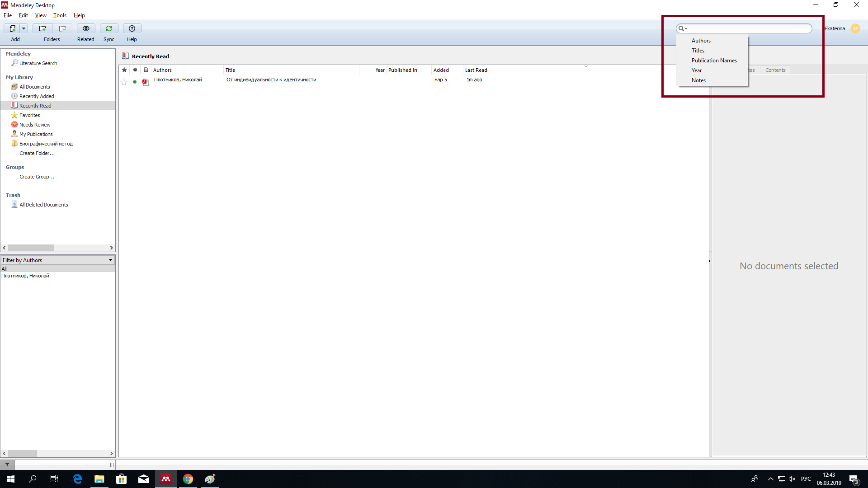The image size is (868, 488).
Task: Click Mendeley icon in taskbar
Action: tap(166, 479)
